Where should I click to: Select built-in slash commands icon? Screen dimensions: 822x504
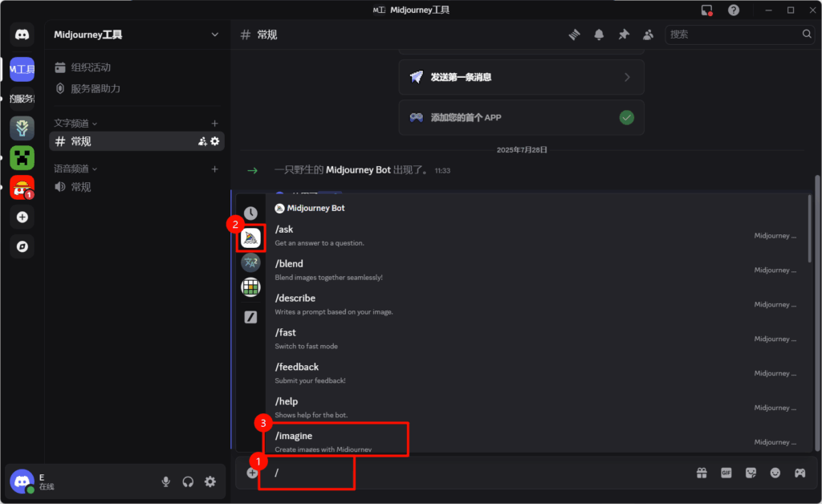tap(250, 317)
